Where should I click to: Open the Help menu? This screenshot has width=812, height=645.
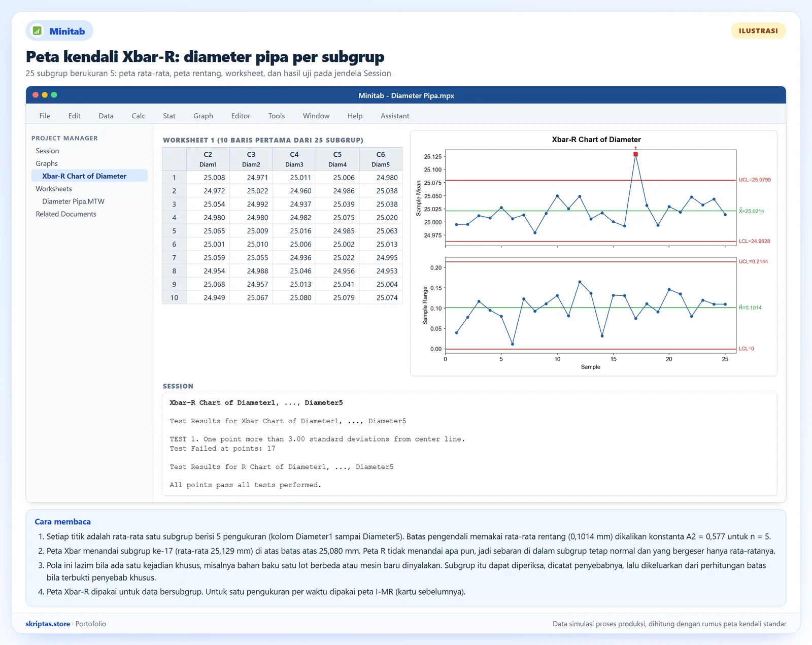pos(355,116)
